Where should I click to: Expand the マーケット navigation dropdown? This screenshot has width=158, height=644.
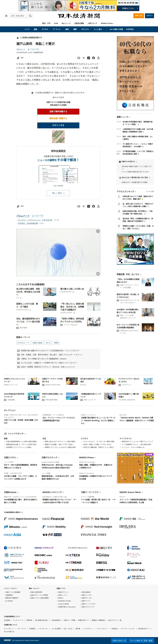[x=58, y=29]
